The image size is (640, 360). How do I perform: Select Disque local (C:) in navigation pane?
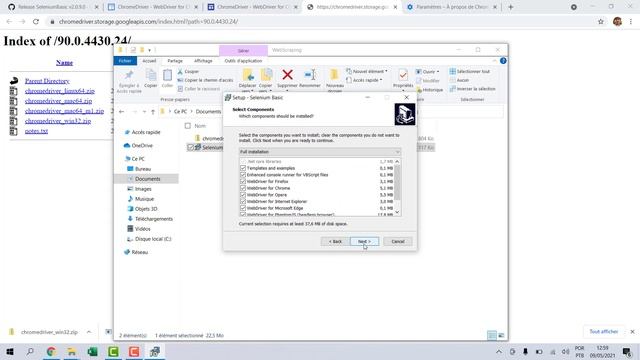point(149,239)
